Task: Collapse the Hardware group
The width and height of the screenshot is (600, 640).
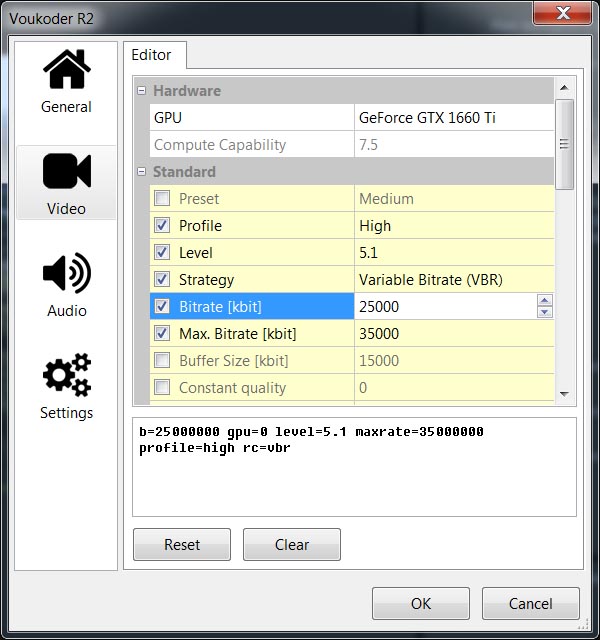Action: coord(141,91)
